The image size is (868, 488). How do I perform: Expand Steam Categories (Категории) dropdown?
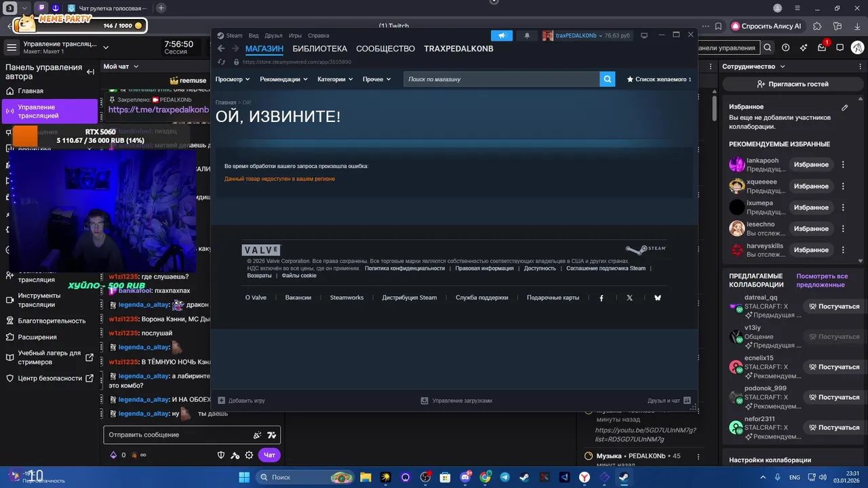pos(335,79)
